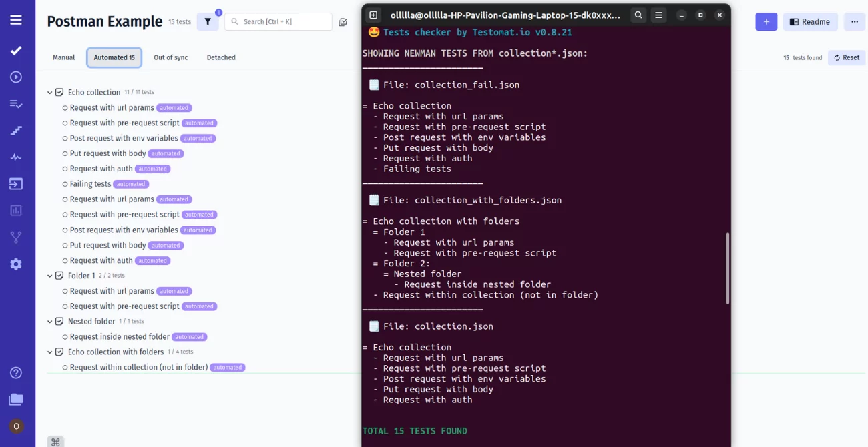Image resolution: width=868 pixels, height=447 pixels.
Task: Click the Readme button
Action: [x=810, y=21]
